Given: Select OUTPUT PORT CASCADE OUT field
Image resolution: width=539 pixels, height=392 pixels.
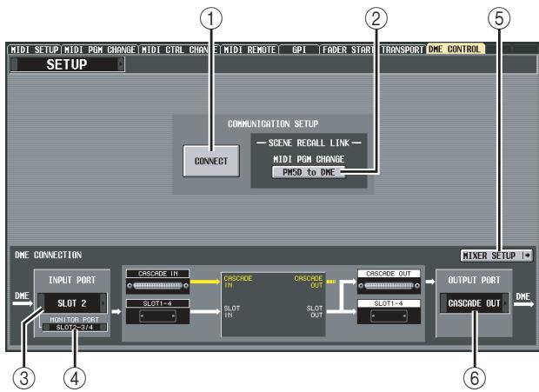Looking at the screenshot, I should (x=475, y=303).
